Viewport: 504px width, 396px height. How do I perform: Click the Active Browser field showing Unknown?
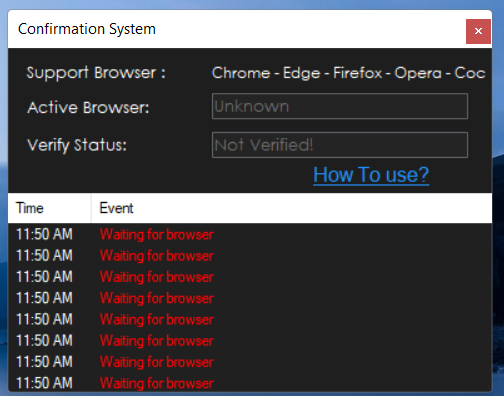(x=340, y=106)
